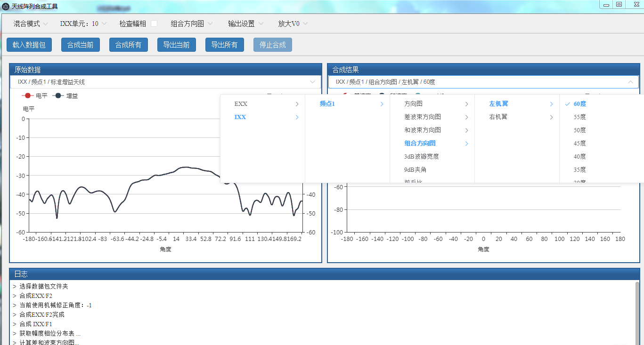Maximize the application window
644x345 pixels.
point(619,4)
